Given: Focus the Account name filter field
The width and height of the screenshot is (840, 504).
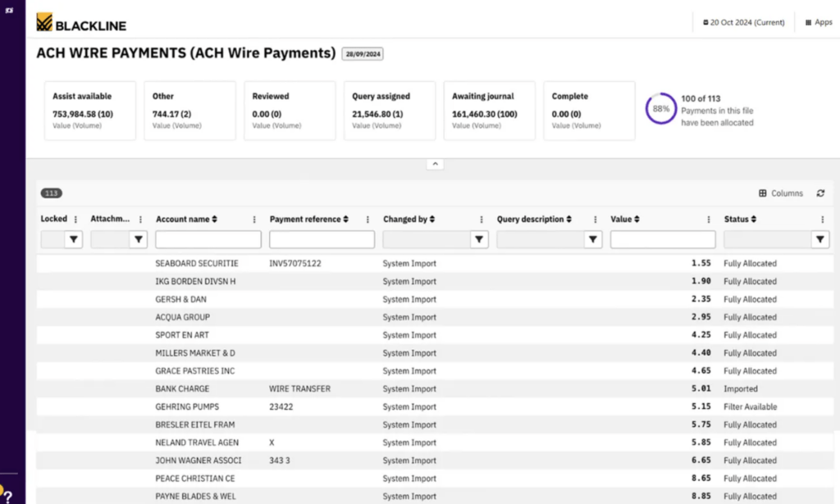Looking at the screenshot, I should (x=208, y=239).
